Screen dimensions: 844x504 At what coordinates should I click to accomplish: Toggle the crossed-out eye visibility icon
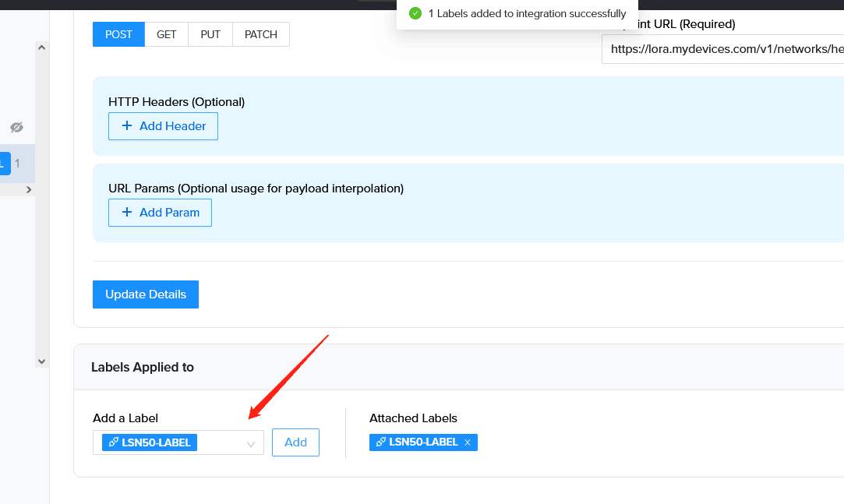click(x=16, y=128)
